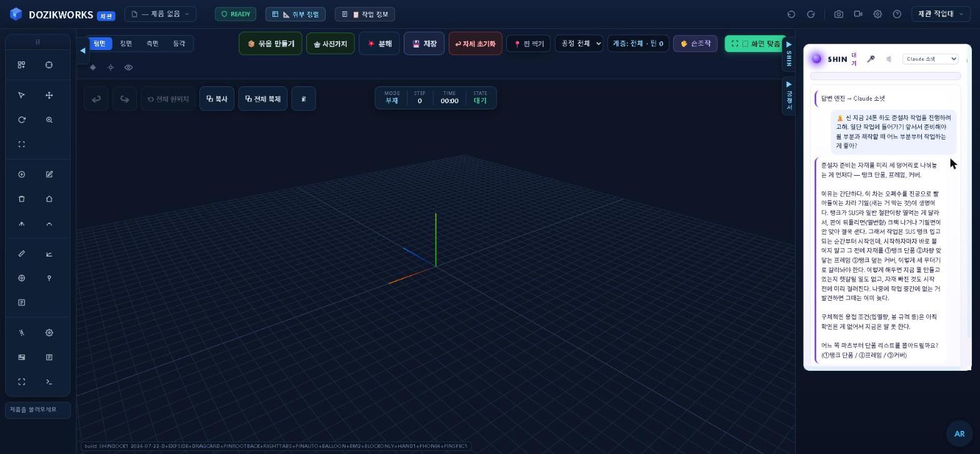Click the 복사 copy button
The height and width of the screenshot is (454, 980).
click(217, 99)
